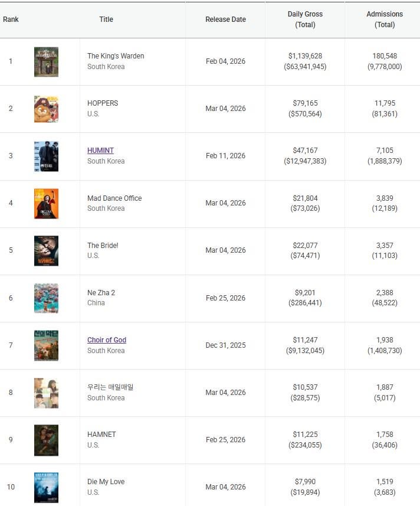
Task: Follow the Choir of God link
Action: tap(107, 340)
